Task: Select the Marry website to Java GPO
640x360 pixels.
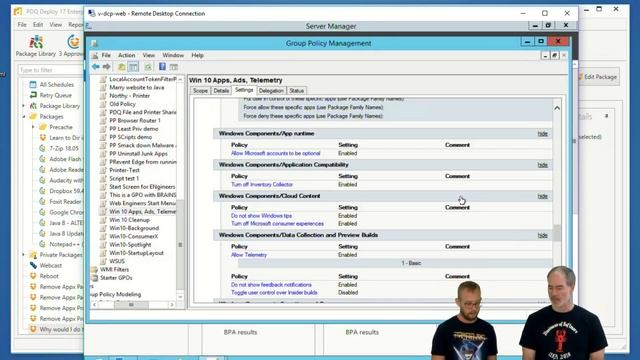Action: tap(136, 87)
